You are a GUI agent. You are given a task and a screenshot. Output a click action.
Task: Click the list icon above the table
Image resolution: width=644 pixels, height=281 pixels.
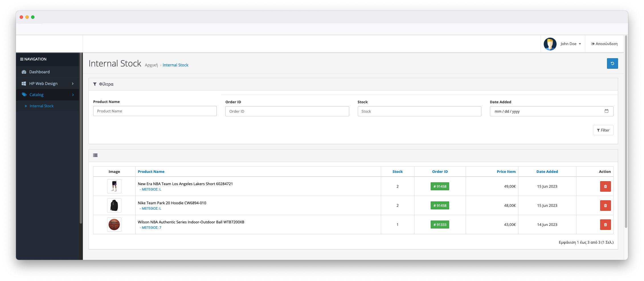[x=95, y=155]
